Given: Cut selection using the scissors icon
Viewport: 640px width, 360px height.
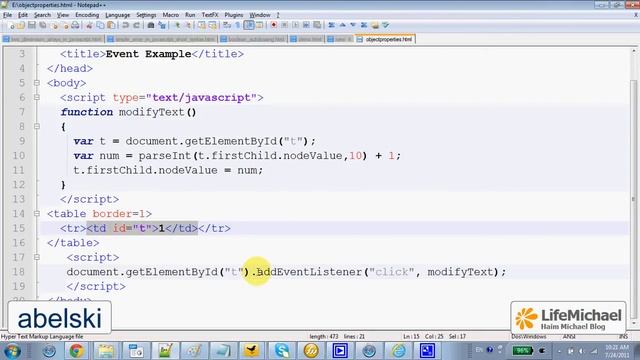Looking at the screenshot, I should click(89, 25).
